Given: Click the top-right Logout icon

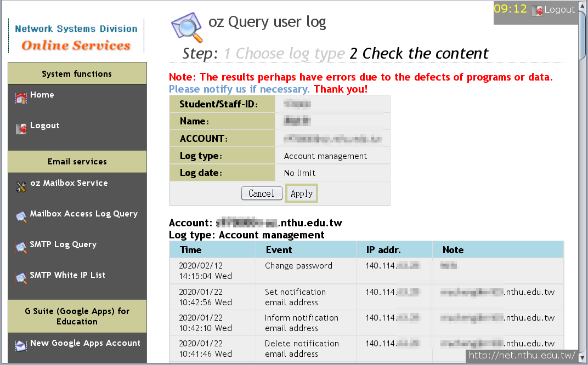Looking at the screenshot, I should pyautogui.click(x=537, y=10).
